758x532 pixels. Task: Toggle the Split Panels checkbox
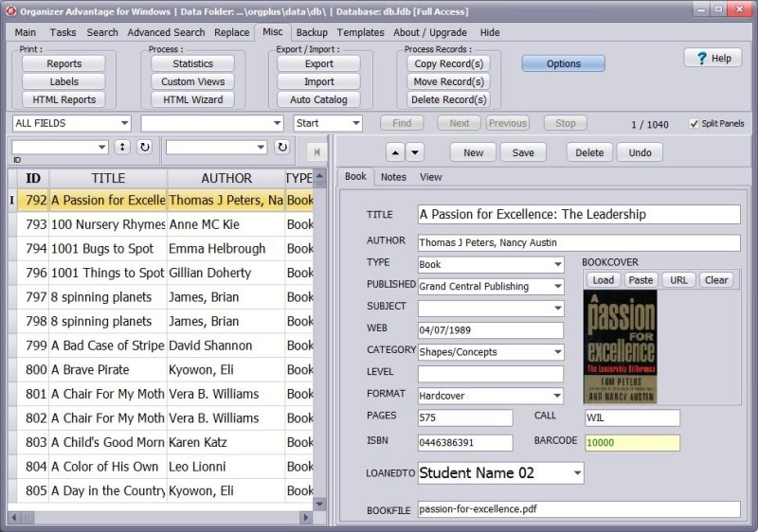[x=694, y=124]
